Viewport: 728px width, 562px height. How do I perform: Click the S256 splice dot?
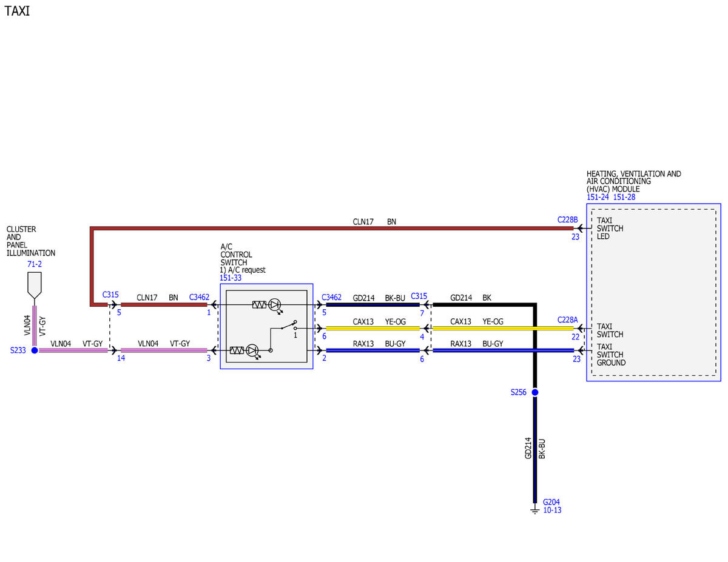coord(535,393)
